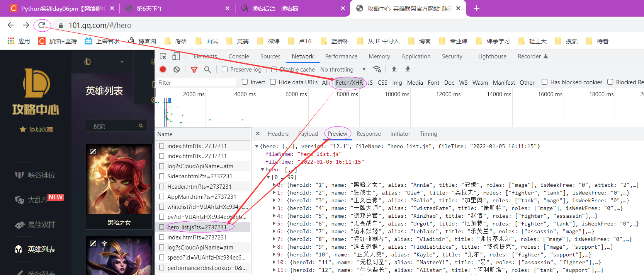Click the star icon next to 添加收藏
Image resolution: width=644 pixels, height=275 pixels.
click(x=23, y=129)
